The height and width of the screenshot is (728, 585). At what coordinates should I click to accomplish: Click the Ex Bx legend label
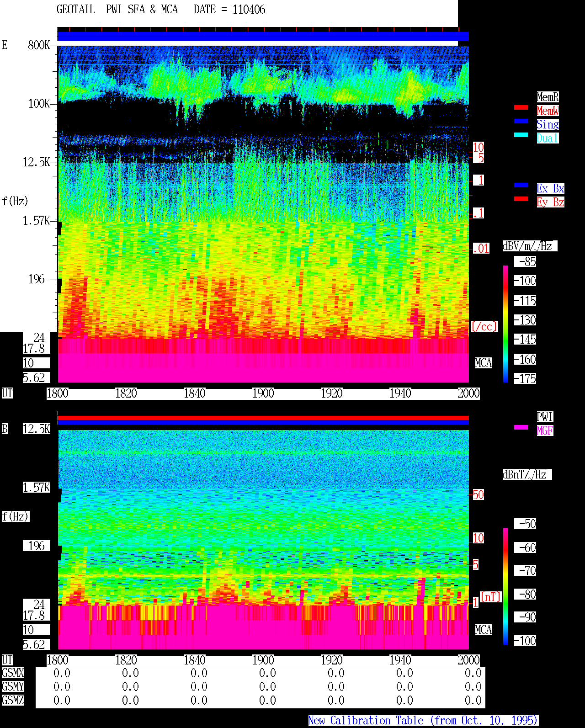[x=550, y=188]
